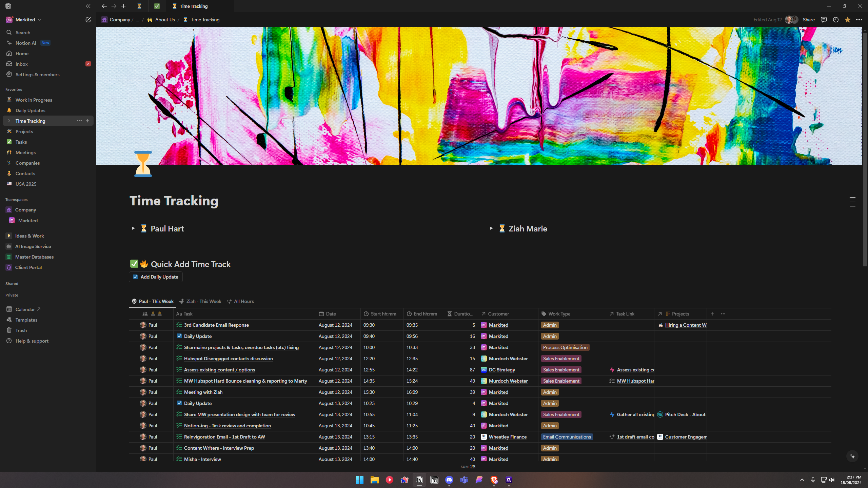Image resolution: width=868 pixels, height=488 pixels.
Task: Open Inbox in the sidebar
Action: tap(48, 64)
